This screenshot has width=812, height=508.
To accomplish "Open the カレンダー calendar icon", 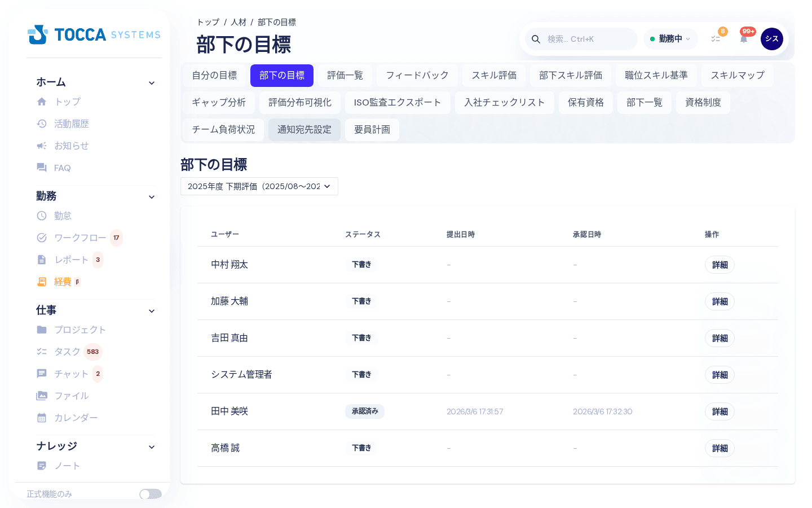I will 42,418.
